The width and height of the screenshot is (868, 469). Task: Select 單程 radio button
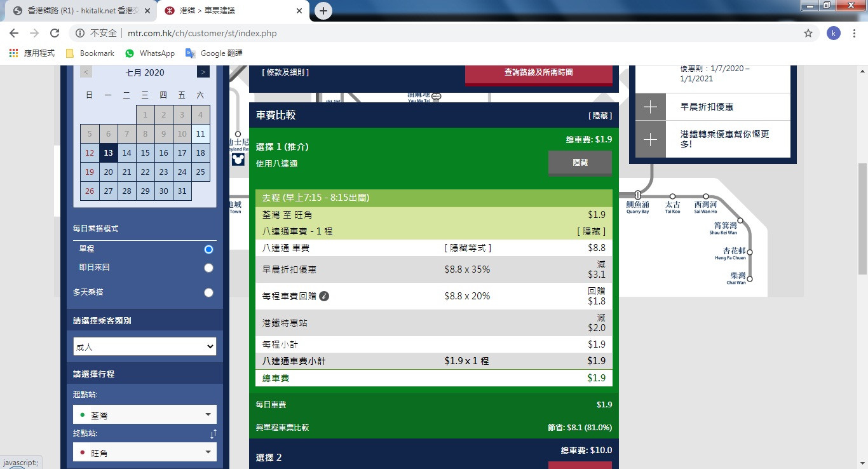(x=208, y=250)
